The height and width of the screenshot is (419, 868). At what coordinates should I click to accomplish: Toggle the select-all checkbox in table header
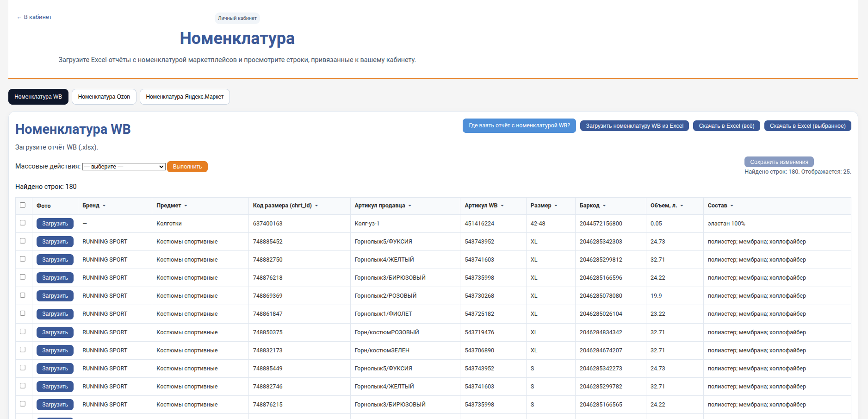click(x=23, y=205)
